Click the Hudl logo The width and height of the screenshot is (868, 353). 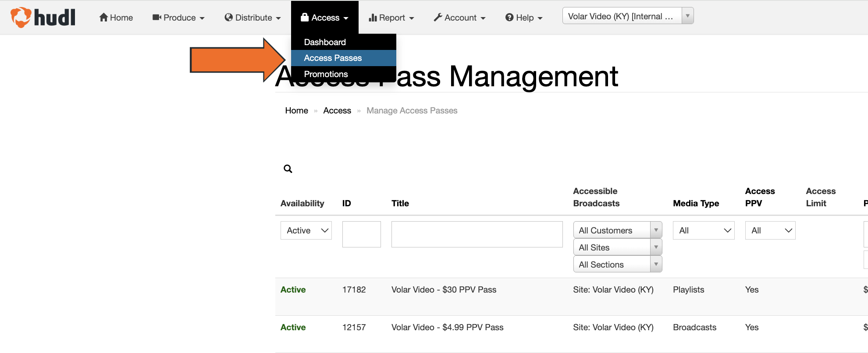43,18
